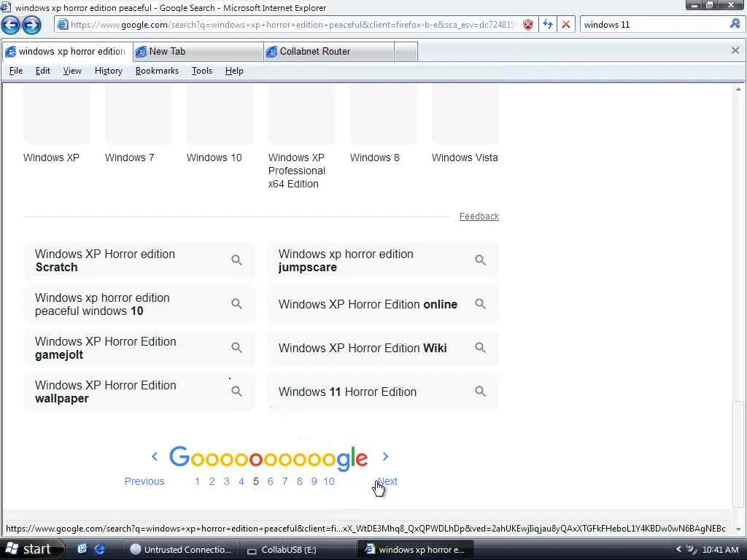
Task: Launch Internet Explorer from quick launch
Action: [99, 549]
